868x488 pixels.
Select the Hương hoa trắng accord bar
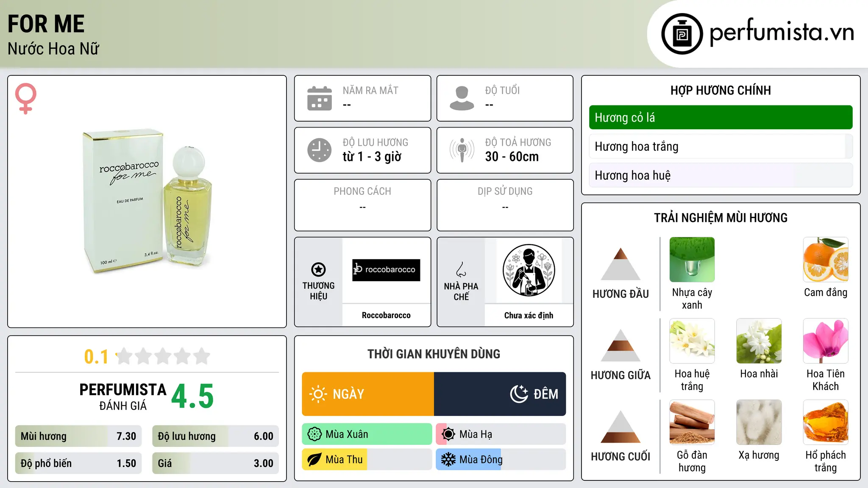(x=721, y=146)
